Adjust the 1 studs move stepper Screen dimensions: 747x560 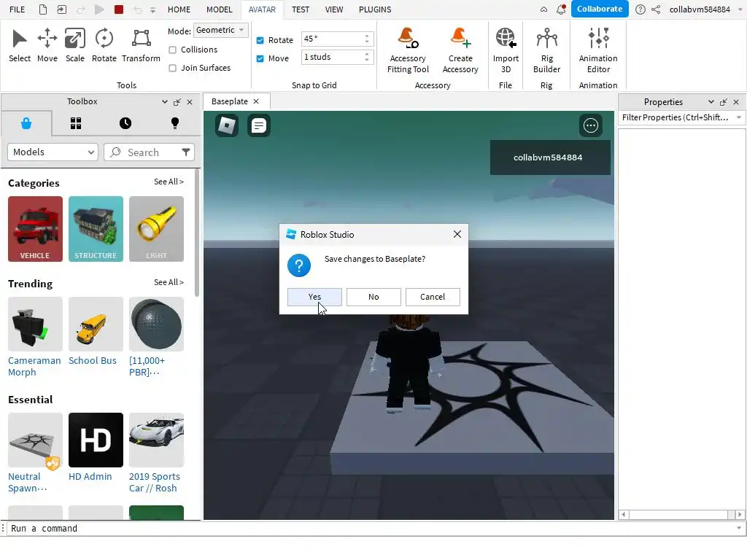tap(367, 57)
